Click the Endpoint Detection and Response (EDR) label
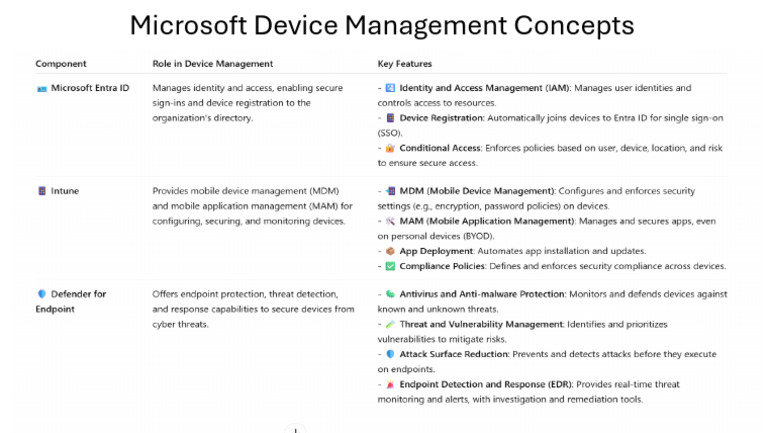The image size is (768, 433). point(486,385)
